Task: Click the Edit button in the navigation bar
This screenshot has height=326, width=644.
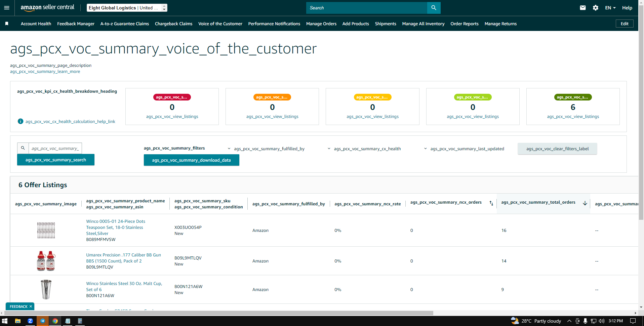Action: click(625, 24)
